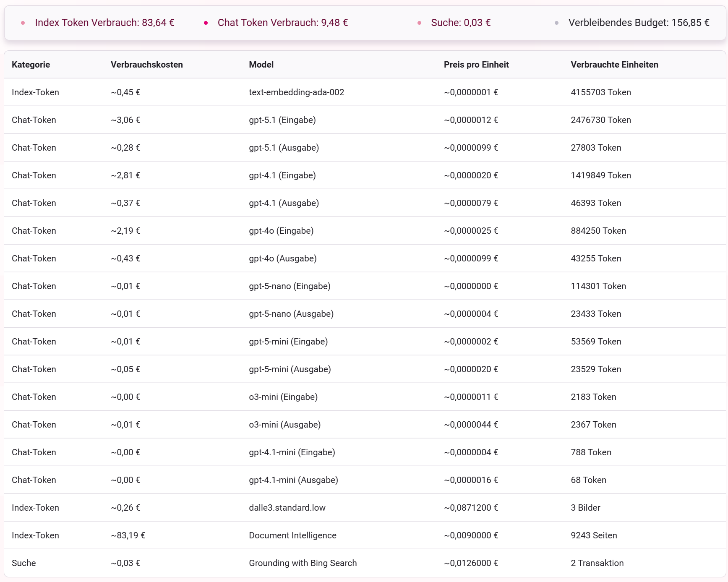This screenshot has height=582, width=728.
Task: Select the gpt-5-nano (Ausgabe) model cell
Action: [291, 314]
